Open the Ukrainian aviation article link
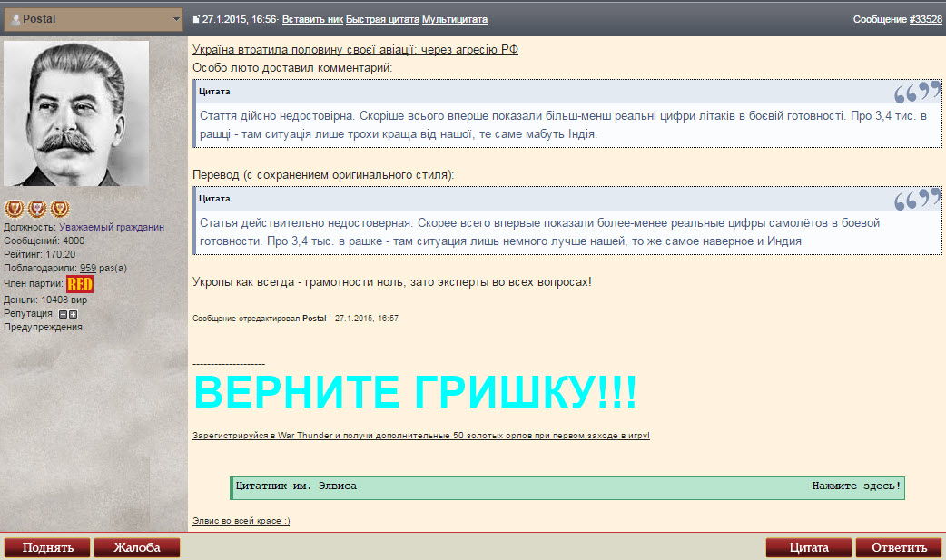The width and height of the screenshot is (946, 560). 355,50
